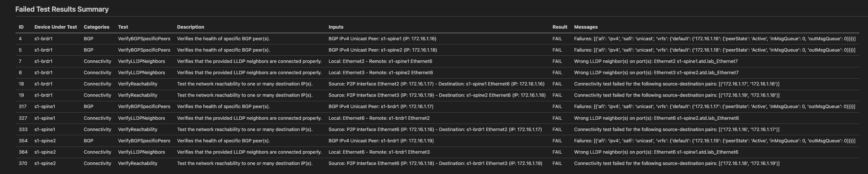The width and height of the screenshot is (868, 174).
Task: Click the FAIL result in row 19
Action: (557, 95)
